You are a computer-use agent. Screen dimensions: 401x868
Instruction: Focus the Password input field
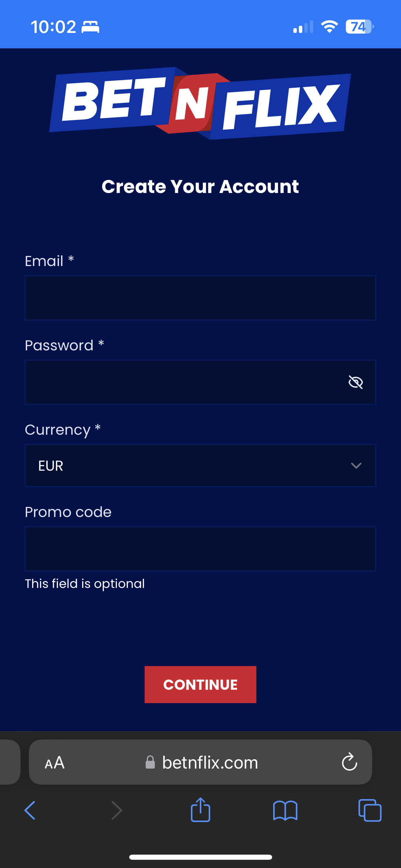(185, 382)
